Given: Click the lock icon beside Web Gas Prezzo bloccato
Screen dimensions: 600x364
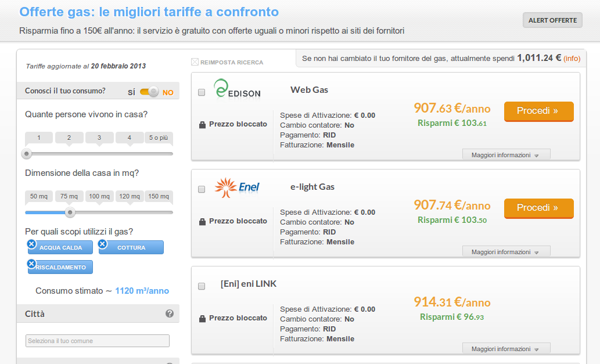Looking at the screenshot, I should (203, 125).
